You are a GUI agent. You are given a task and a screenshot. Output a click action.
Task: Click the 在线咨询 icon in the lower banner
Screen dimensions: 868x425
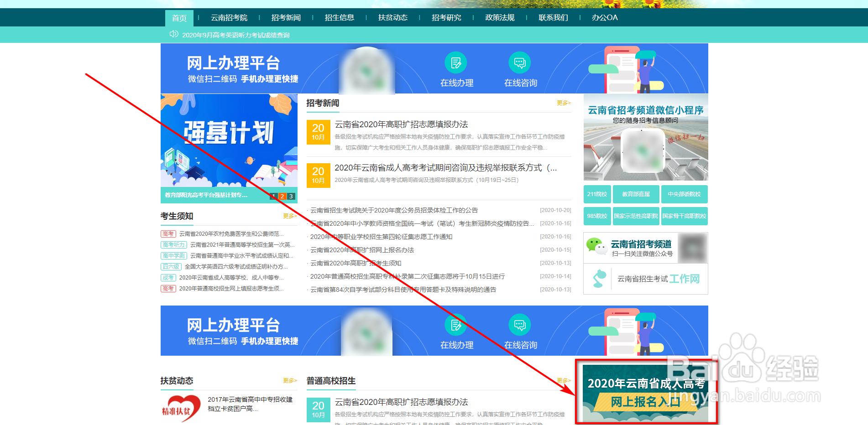(x=520, y=325)
